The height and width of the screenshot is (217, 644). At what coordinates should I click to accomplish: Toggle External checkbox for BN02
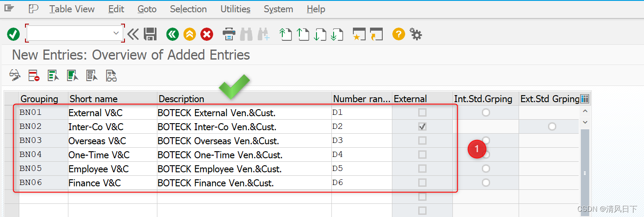click(x=422, y=127)
